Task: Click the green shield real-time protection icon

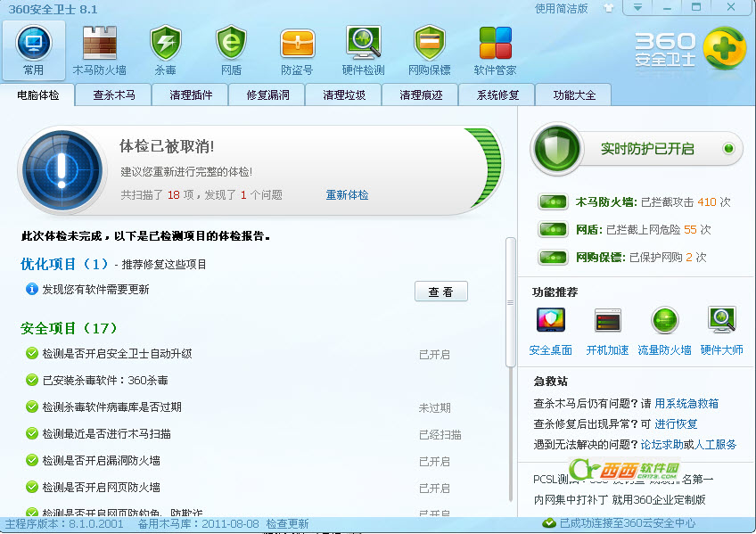Action: click(x=557, y=149)
